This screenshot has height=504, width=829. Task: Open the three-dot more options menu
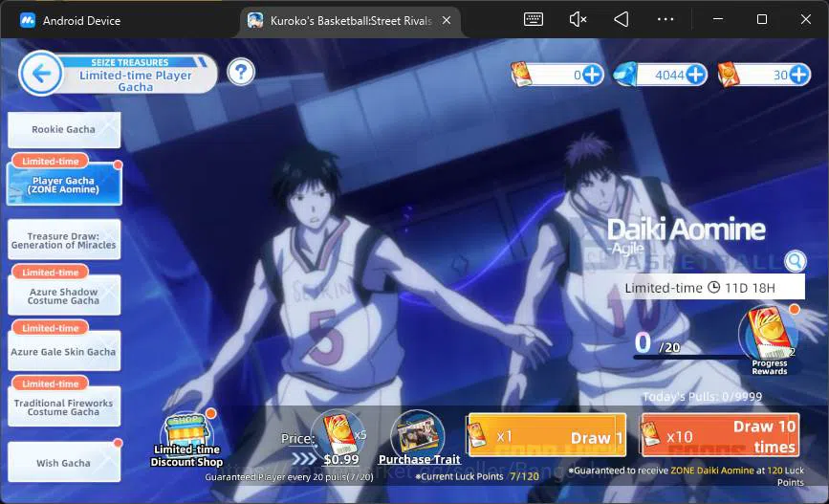tap(665, 19)
